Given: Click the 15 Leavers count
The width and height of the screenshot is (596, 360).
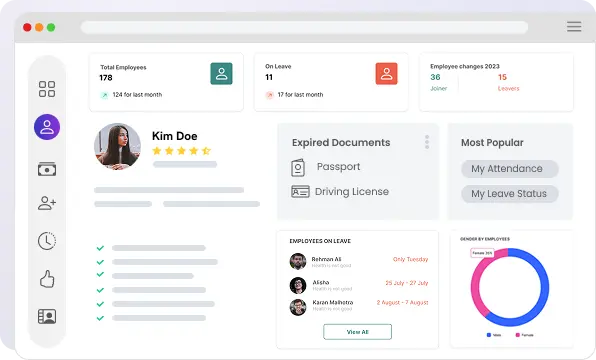Looking at the screenshot, I should click(x=502, y=77).
